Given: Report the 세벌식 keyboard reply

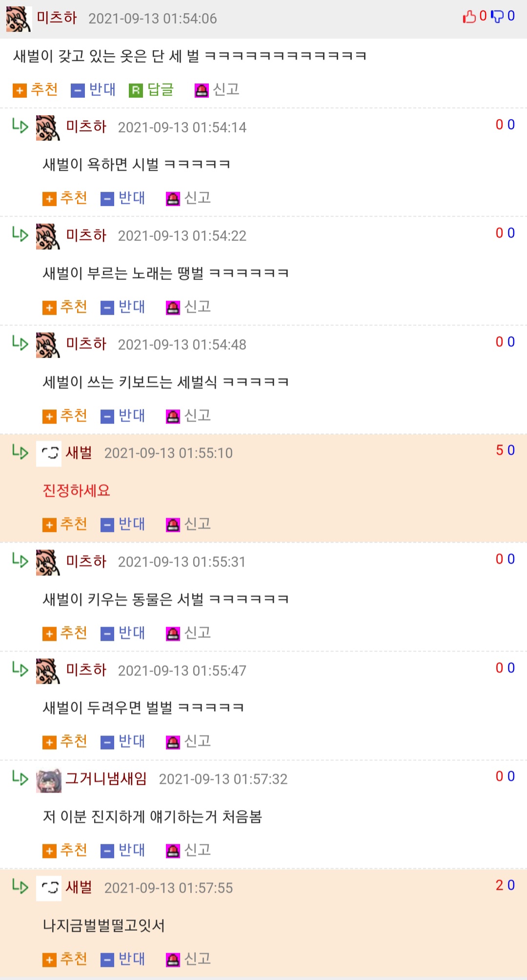Looking at the screenshot, I should [188, 416].
